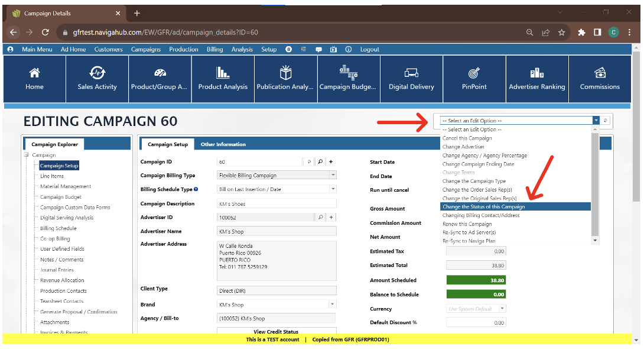This screenshot has width=644, height=349.
Task: Click the PinPoint target icon
Action: coord(474,73)
